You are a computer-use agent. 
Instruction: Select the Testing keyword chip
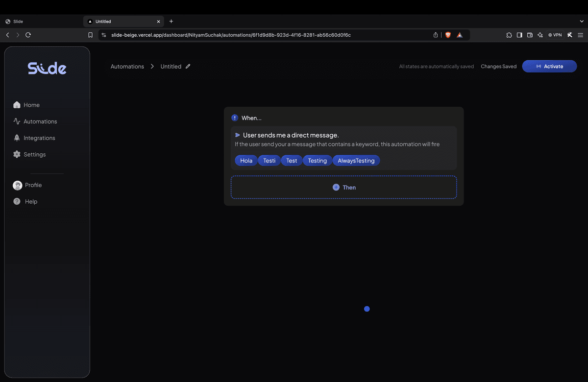(x=317, y=160)
